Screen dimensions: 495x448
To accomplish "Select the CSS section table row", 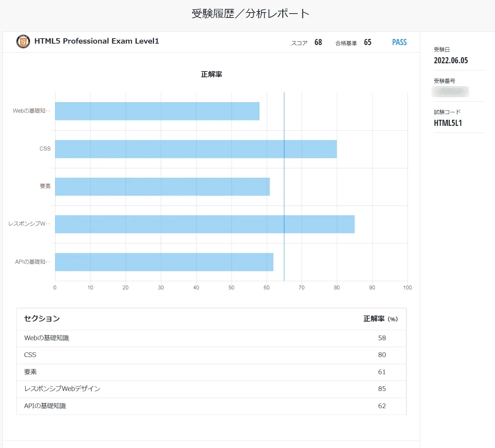I will (x=211, y=355).
